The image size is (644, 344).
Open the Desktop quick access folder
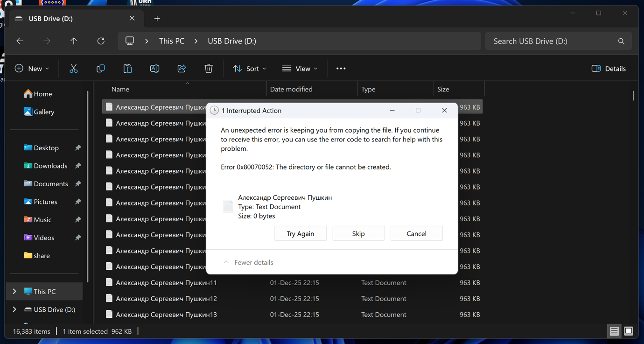coord(41,148)
